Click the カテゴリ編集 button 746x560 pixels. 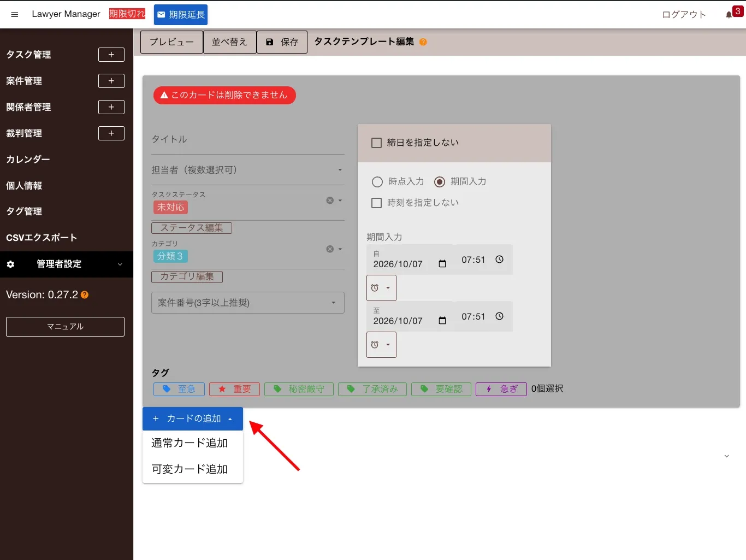(187, 276)
